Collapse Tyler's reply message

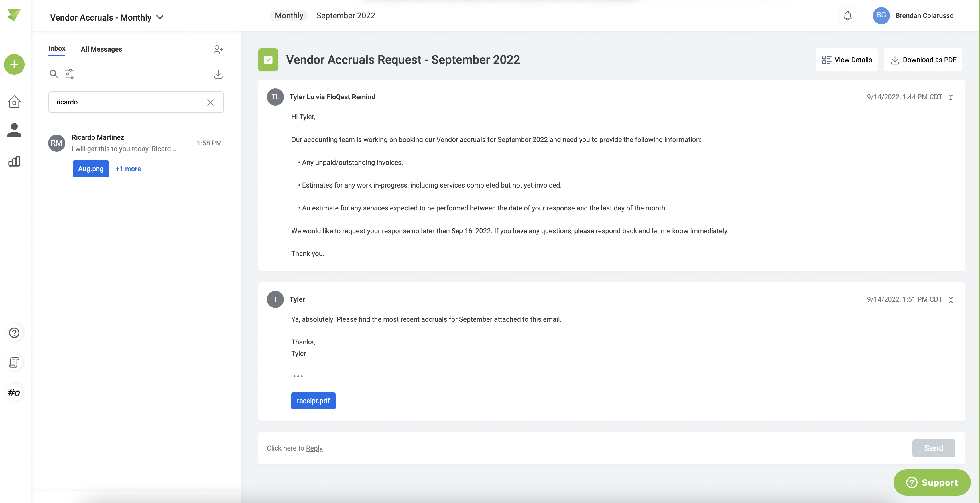point(951,300)
